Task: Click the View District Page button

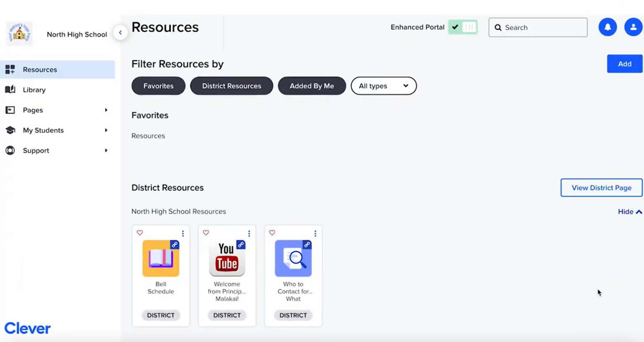Action: pos(601,188)
